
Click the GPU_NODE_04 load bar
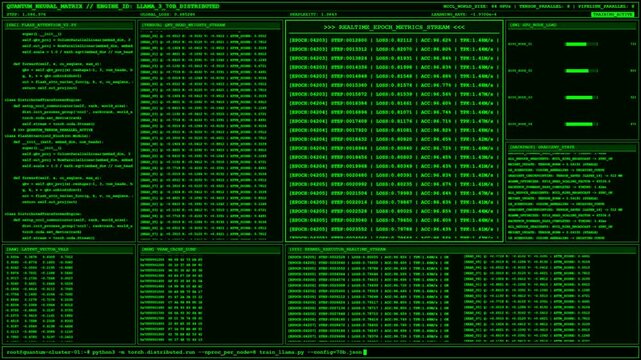pos(581,124)
